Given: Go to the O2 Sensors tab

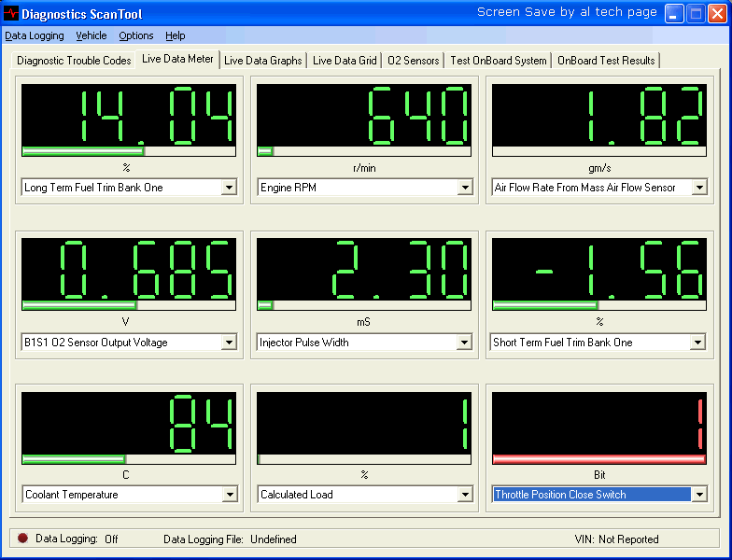Looking at the screenshot, I should [x=413, y=61].
